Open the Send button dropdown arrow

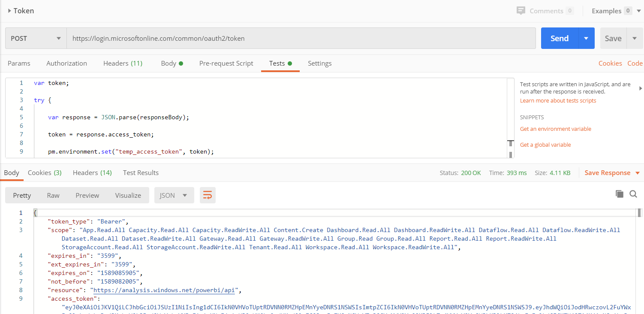click(586, 38)
